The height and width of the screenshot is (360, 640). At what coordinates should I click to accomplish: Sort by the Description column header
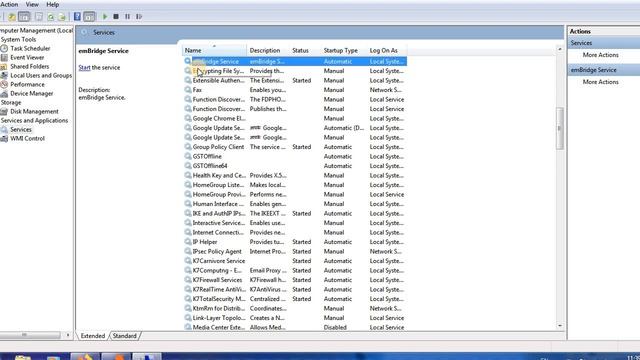click(268, 51)
